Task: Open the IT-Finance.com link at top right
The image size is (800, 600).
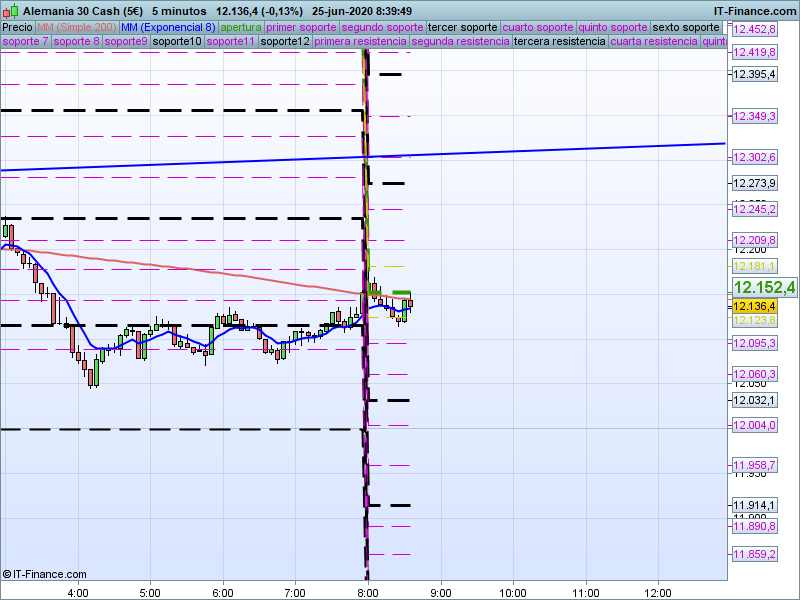Action: pos(755,11)
